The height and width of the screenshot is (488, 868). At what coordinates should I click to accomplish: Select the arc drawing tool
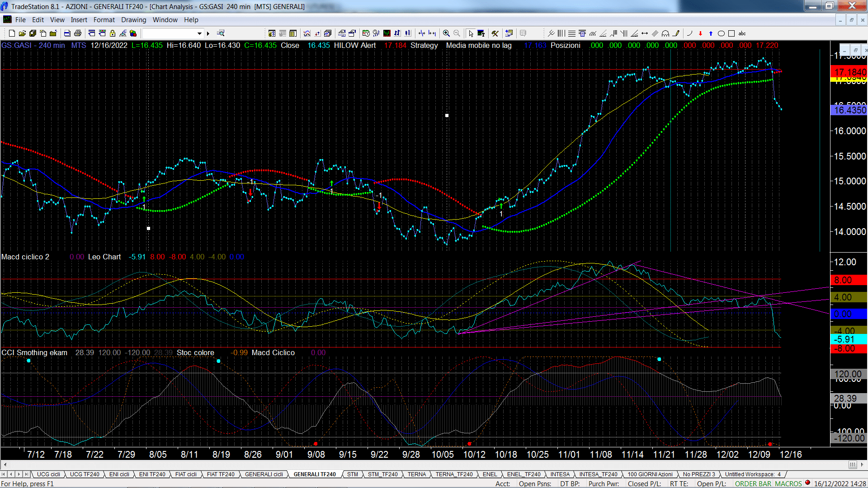click(690, 33)
